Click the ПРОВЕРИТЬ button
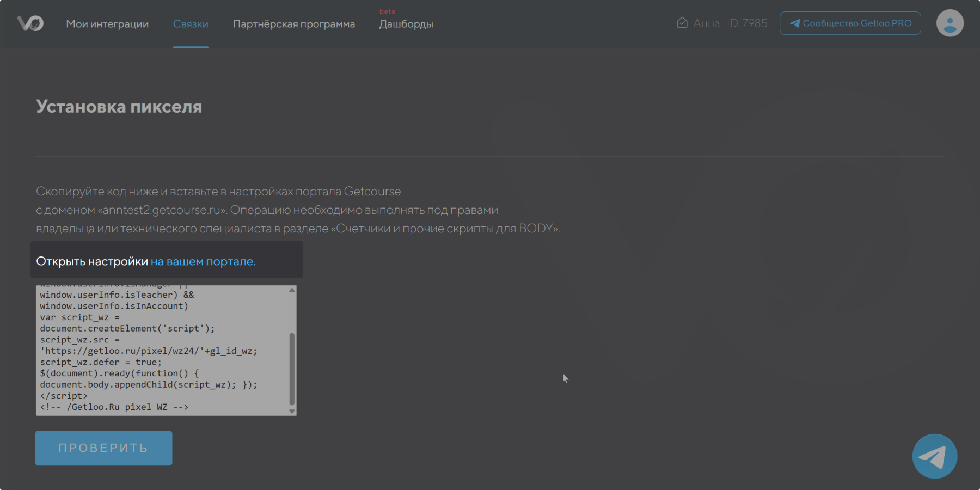This screenshot has height=490, width=980. tap(104, 448)
